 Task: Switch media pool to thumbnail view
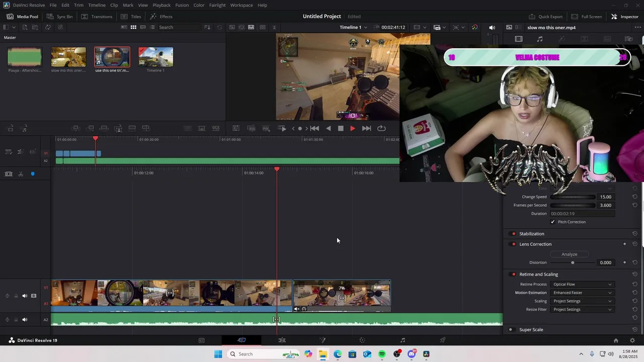(x=133, y=27)
